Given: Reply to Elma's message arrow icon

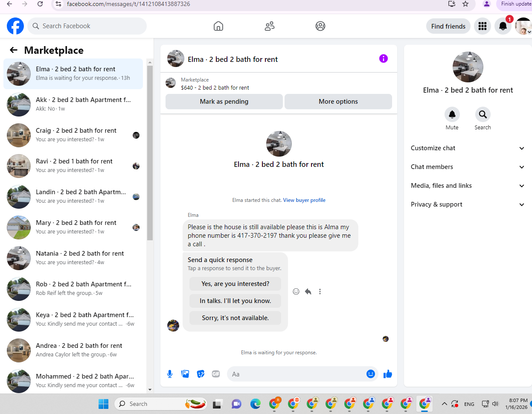Looking at the screenshot, I should pyautogui.click(x=308, y=292).
